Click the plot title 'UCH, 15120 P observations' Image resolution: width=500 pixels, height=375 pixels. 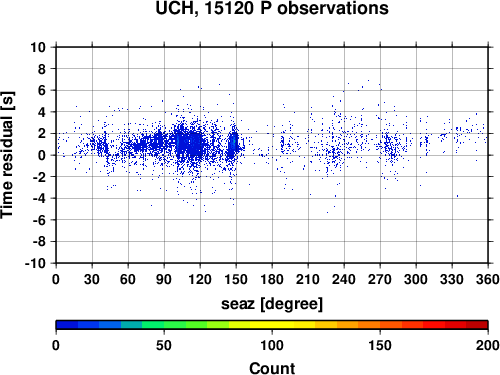(272, 8)
